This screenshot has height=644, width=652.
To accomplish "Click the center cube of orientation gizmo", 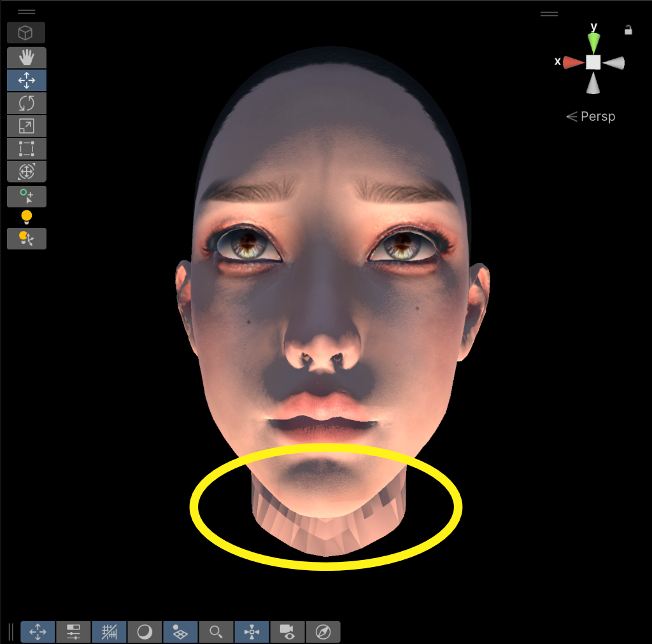I will (x=593, y=62).
